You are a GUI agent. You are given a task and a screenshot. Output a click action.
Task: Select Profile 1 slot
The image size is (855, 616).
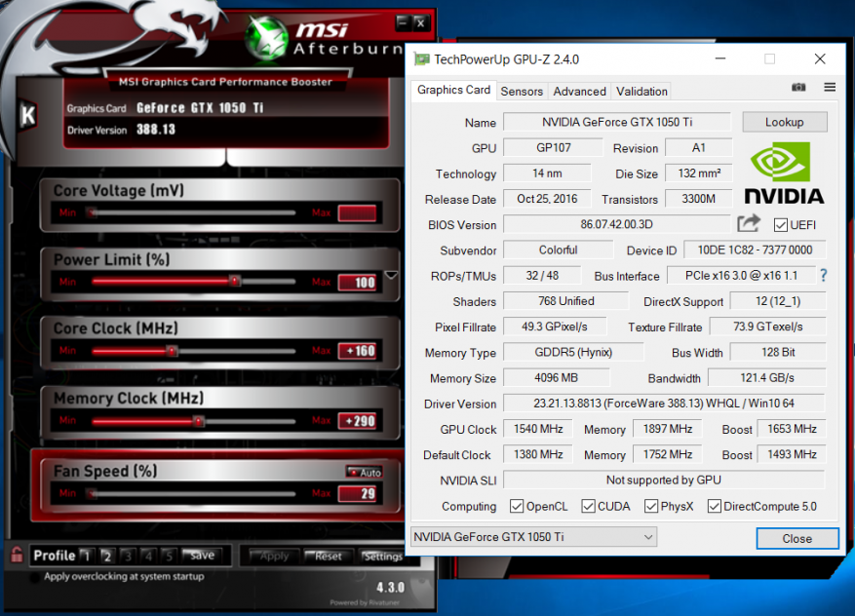click(86, 556)
